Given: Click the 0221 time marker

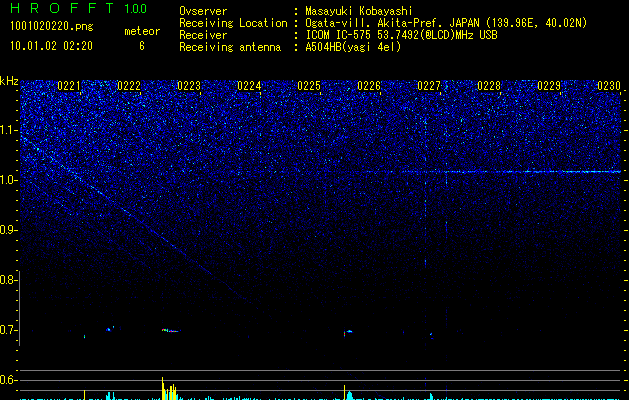Looking at the screenshot, I should pos(69,86).
